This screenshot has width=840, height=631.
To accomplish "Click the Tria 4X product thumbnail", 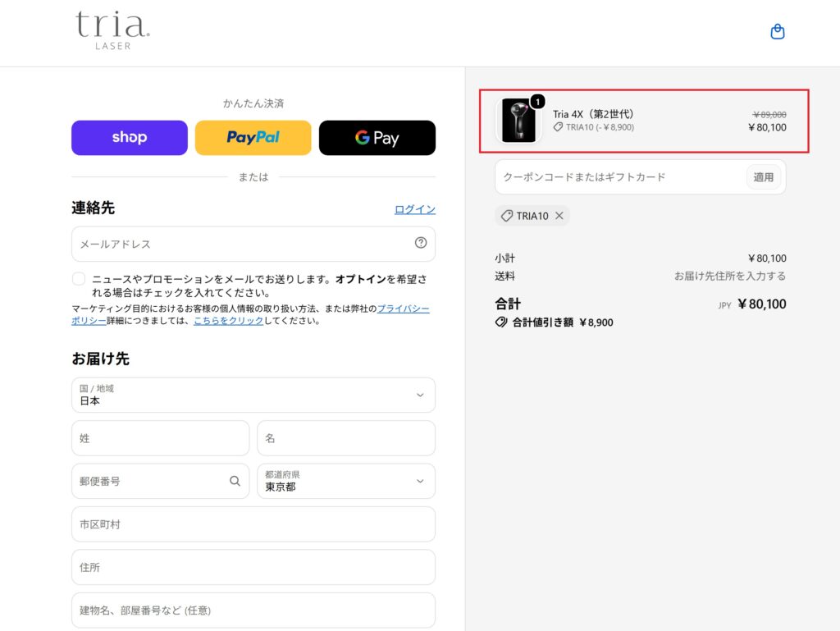I will (518, 121).
